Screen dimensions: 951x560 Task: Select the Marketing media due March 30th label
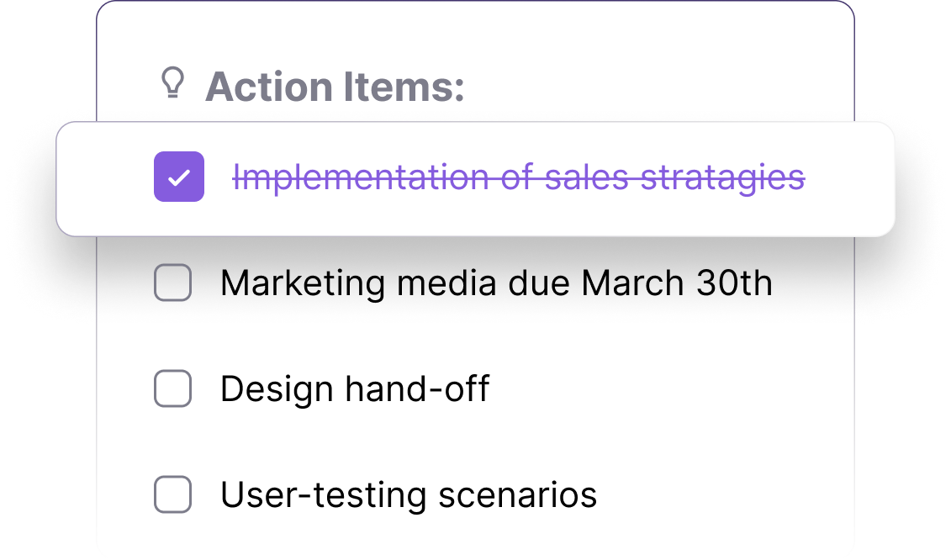click(x=496, y=283)
